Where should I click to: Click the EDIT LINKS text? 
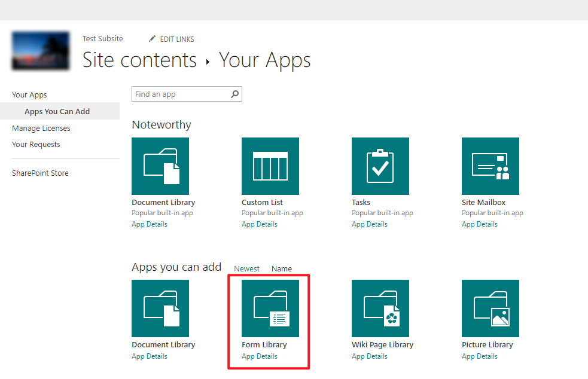point(177,39)
